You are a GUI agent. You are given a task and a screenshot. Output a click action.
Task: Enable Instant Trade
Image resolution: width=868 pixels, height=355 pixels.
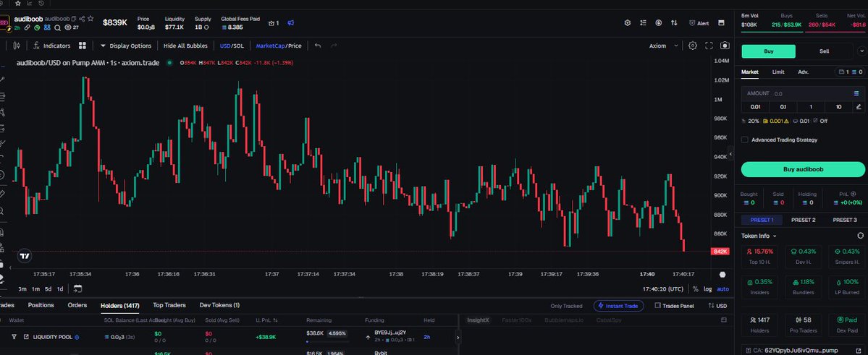point(619,306)
